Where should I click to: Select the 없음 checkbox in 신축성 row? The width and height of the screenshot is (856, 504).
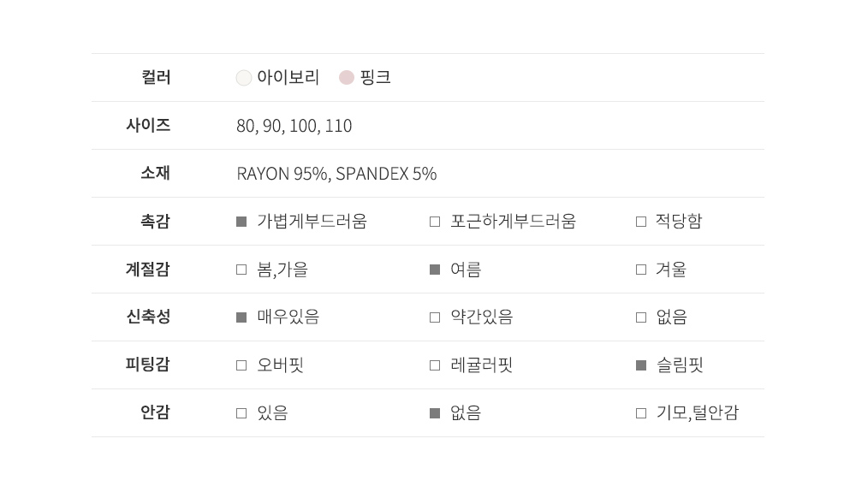(x=641, y=317)
